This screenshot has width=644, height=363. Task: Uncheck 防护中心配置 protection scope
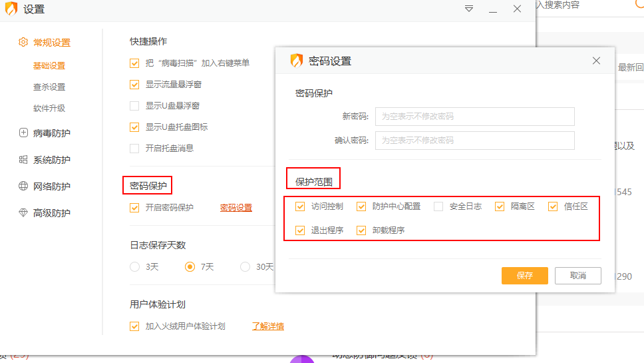(x=361, y=206)
